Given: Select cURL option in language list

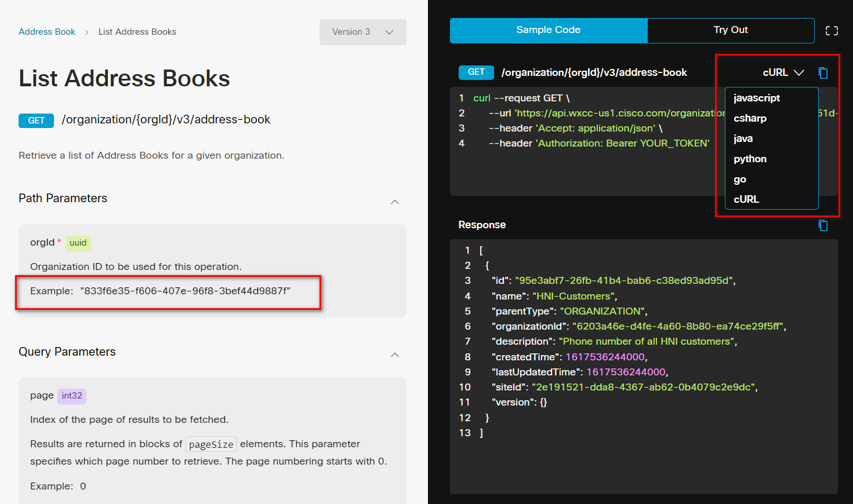Looking at the screenshot, I should tap(746, 199).
